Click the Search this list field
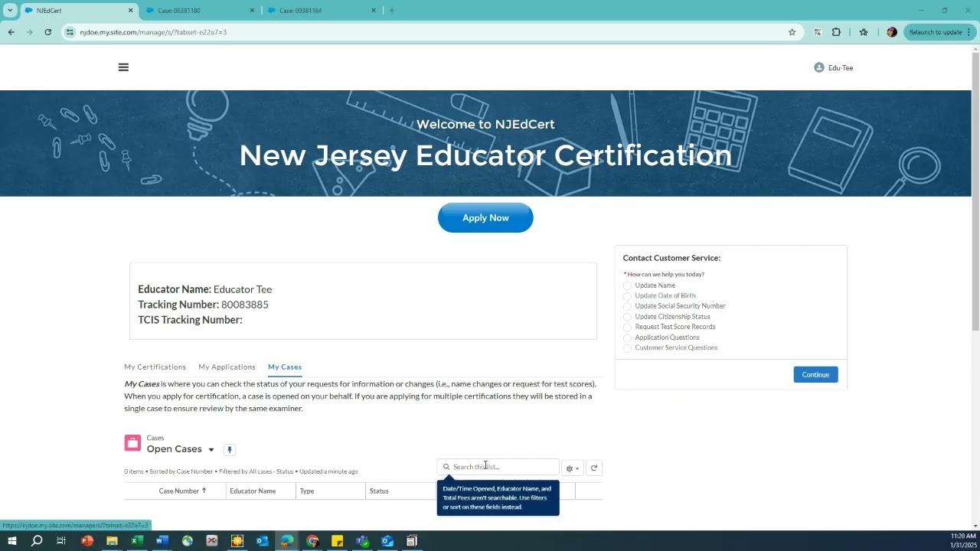980x551 pixels. pyautogui.click(x=498, y=467)
